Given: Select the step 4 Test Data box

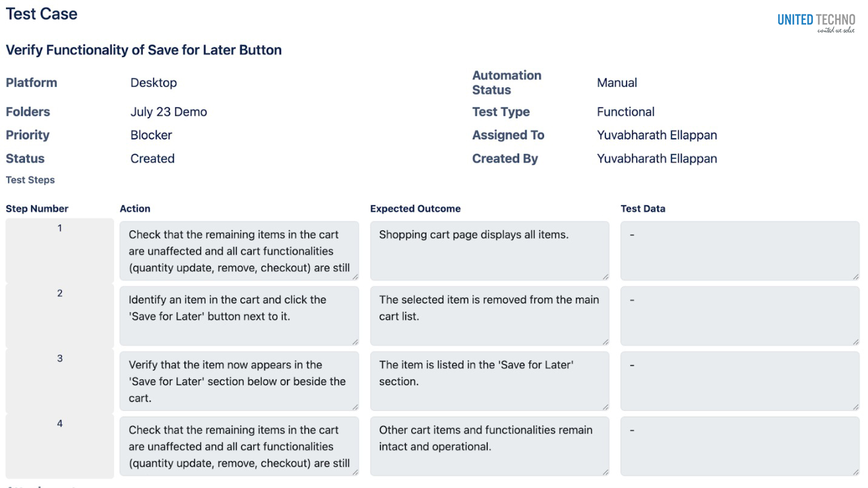Looking at the screenshot, I should 739,446.
